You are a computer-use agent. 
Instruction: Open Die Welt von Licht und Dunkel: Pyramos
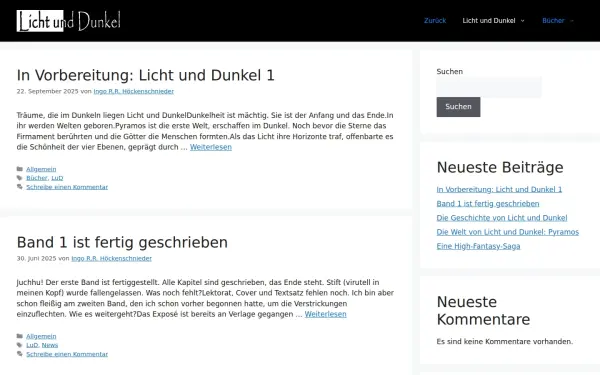point(507,232)
